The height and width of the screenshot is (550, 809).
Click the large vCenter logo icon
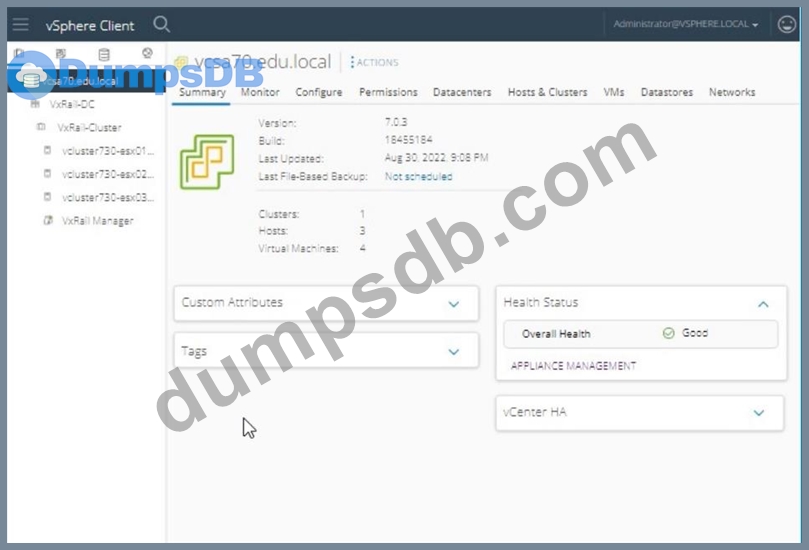[x=206, y=162]
